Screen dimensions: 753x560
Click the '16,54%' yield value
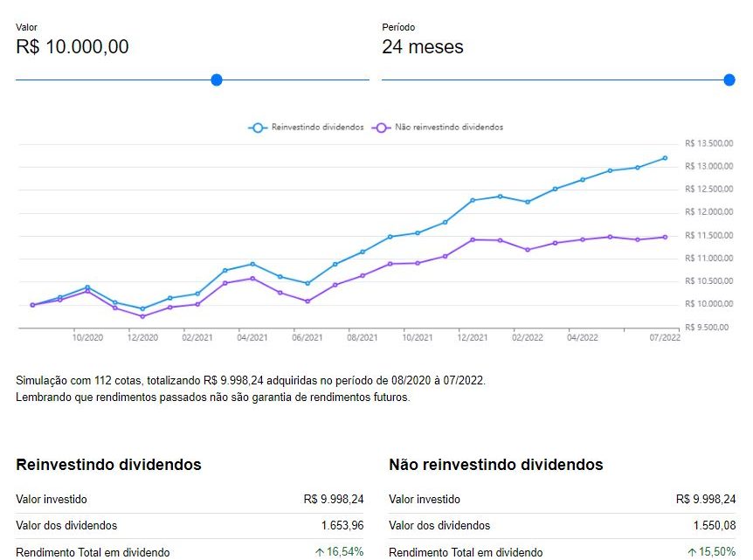345,552
